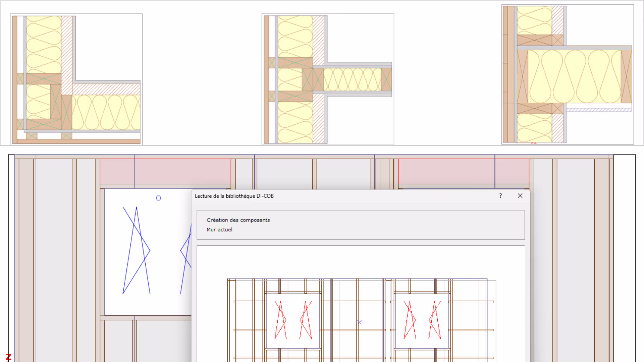644x362 pixels.
Task: Click blue X marker in wall preview
Action: pos(360,322)
